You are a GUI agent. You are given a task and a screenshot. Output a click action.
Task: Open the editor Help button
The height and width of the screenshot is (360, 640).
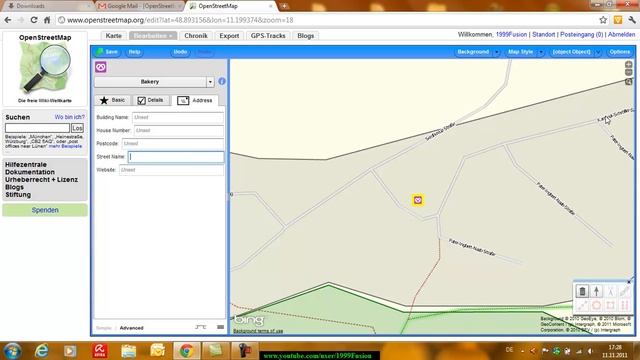point(134,52)
